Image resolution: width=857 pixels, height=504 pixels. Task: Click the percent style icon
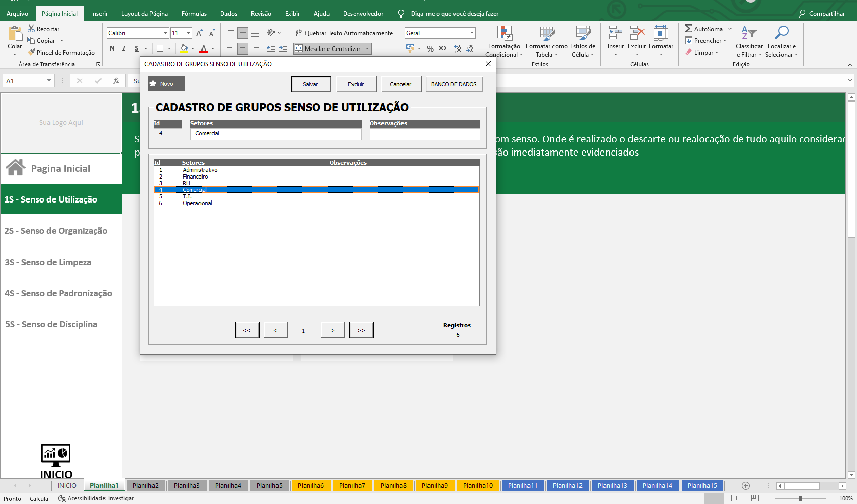tap(430, 48)
